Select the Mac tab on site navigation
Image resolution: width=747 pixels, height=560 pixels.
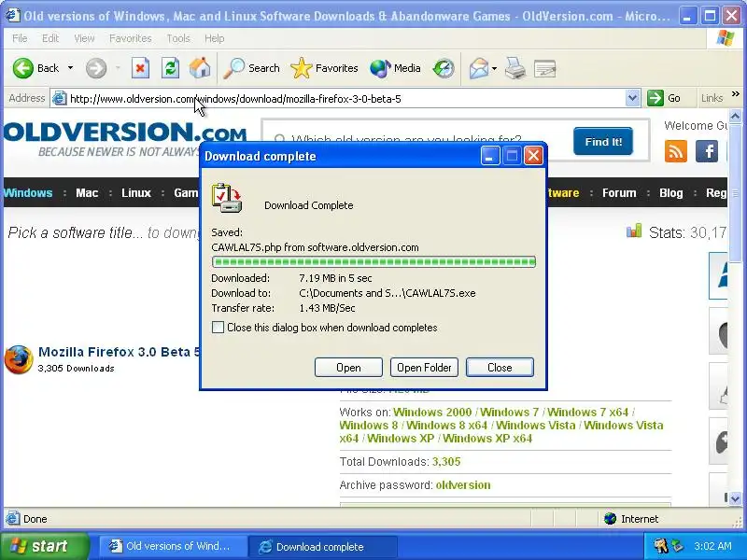[87, 193]
